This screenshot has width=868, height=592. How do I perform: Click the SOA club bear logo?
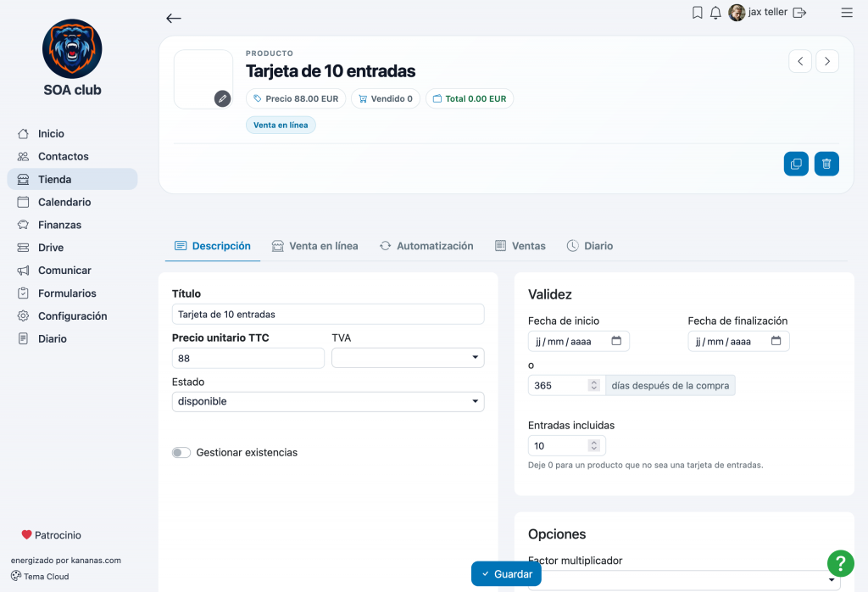72,48
